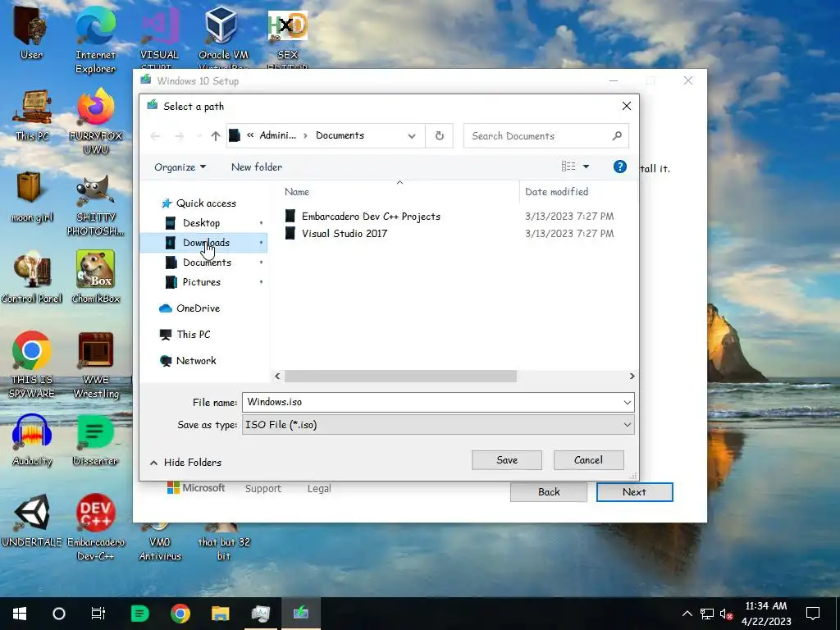Open the change view options dropdown arrow
This screenshot has width=840, height=630.
pos(586,167)
